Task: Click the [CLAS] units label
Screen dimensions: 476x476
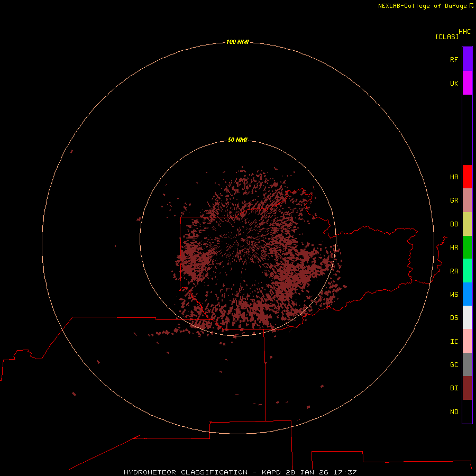Action: click(x=447, y=36)
